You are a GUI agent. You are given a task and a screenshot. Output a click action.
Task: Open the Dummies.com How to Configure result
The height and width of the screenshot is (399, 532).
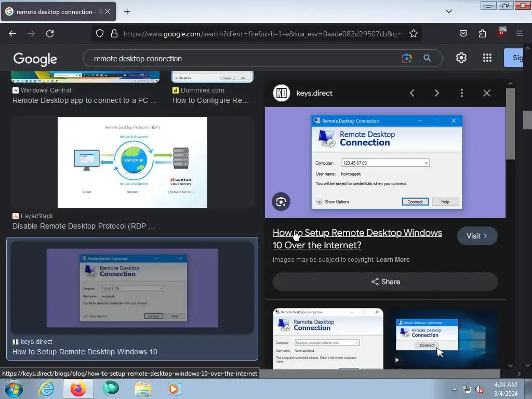tap(211, 100)
